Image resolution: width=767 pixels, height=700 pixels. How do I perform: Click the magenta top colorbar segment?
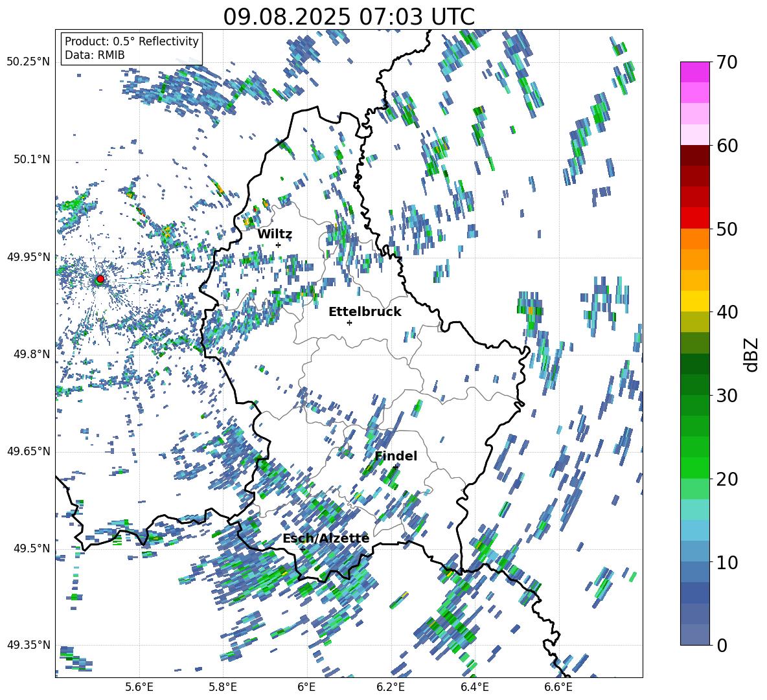pos(695,72)
